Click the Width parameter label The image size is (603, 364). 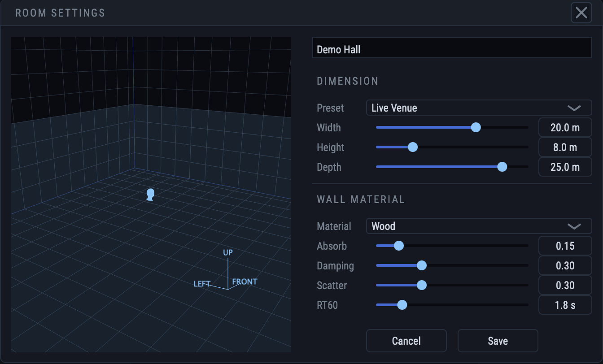click(329, 128)
